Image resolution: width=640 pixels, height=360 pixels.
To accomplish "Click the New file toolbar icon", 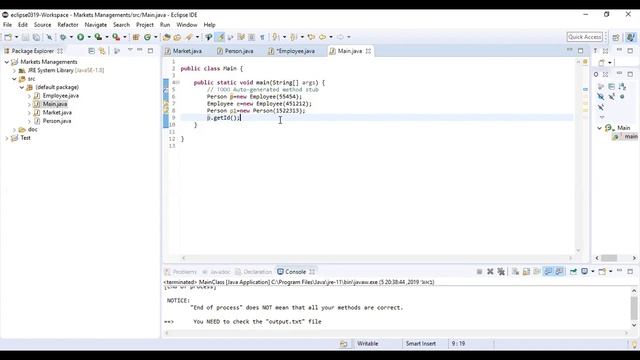I will point(8,37).
